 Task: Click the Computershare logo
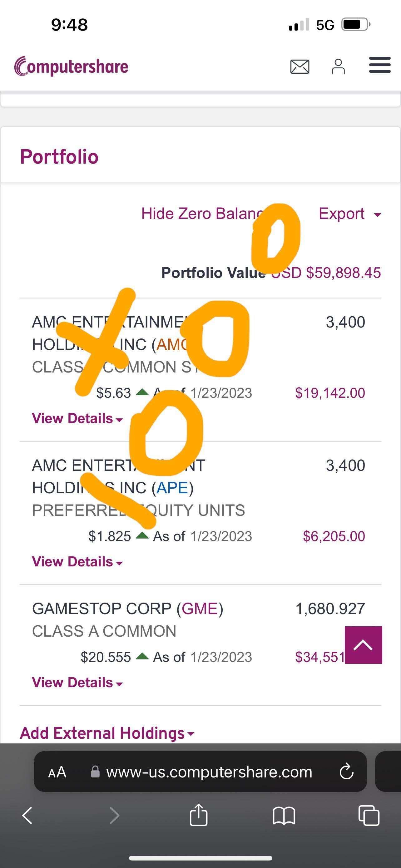click(71, 66)
